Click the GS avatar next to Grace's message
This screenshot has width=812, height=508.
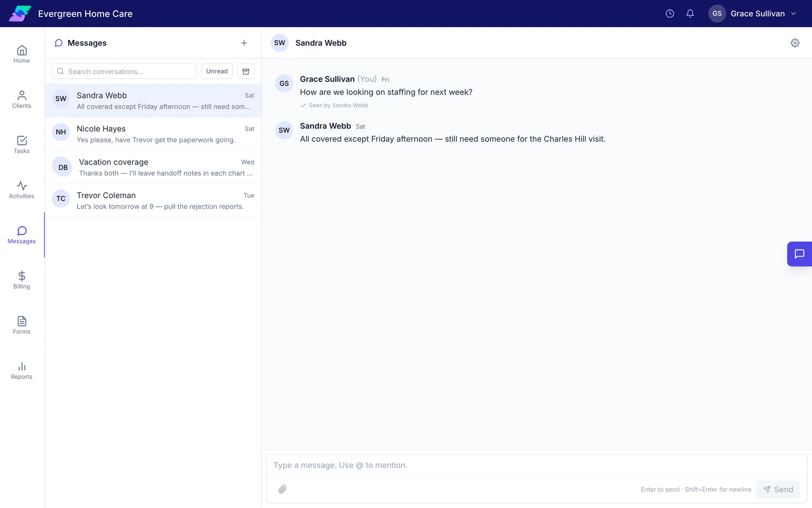click(x=284, y=83)
